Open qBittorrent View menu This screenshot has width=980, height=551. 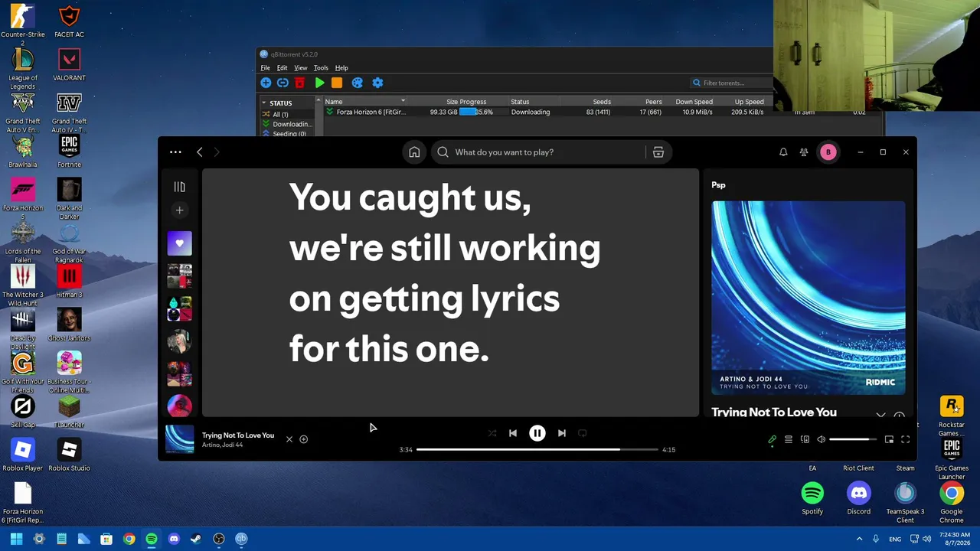[x=301, y=68]
